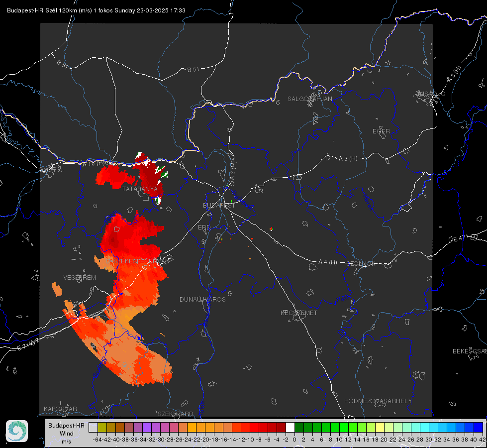Select the blue Somogy county label
Screen dimensions: 487x448
(100, 367)
